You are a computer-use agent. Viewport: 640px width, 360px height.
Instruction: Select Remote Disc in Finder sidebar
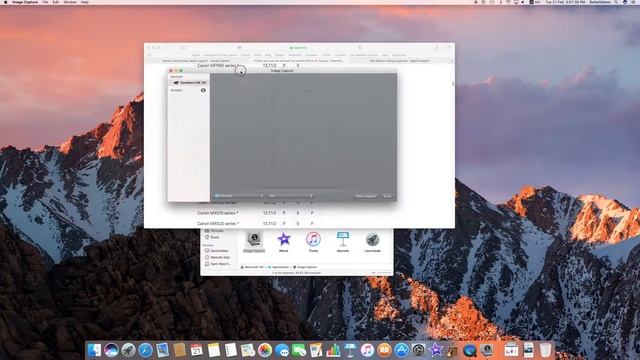218,257
